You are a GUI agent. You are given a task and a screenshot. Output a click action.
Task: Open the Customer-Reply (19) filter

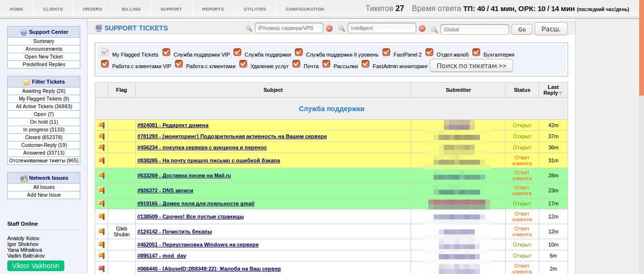44,145
